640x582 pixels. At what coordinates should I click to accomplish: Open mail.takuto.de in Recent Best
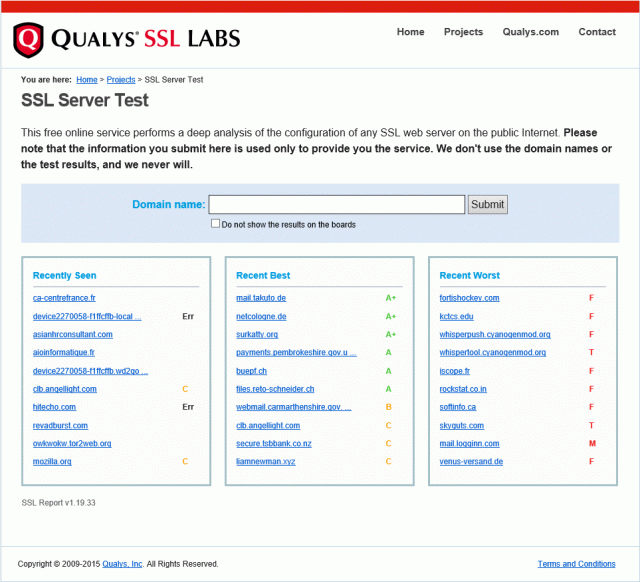pos(261,298)
